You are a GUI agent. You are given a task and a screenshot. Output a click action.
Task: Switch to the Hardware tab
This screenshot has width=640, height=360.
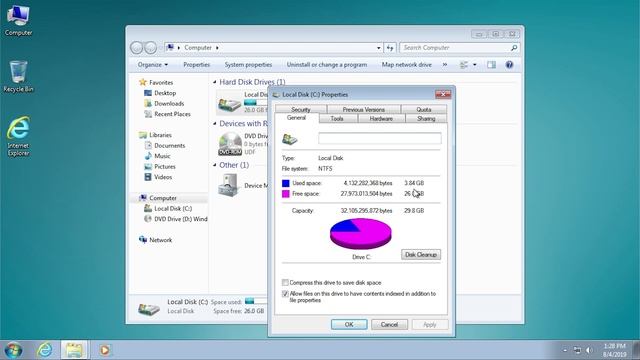tap(381, 119)
